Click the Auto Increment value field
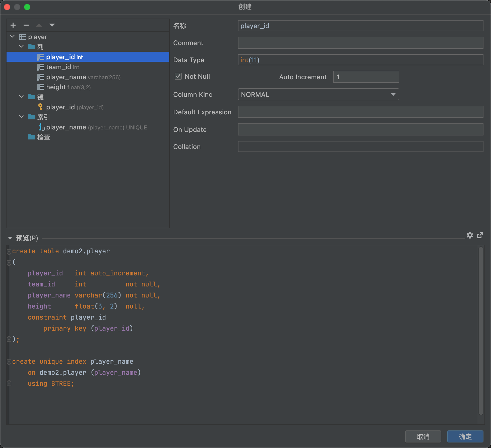 pos(366,77)
